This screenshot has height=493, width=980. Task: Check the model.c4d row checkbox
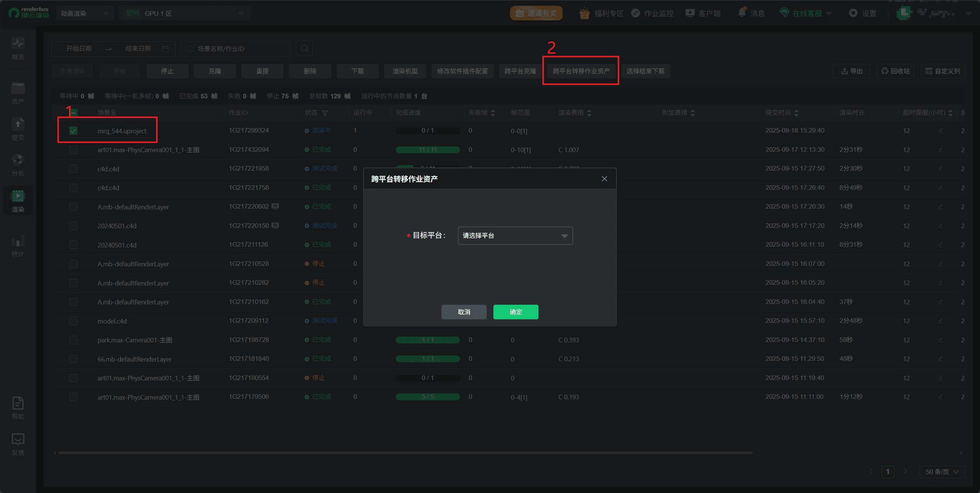pos(73,321)
